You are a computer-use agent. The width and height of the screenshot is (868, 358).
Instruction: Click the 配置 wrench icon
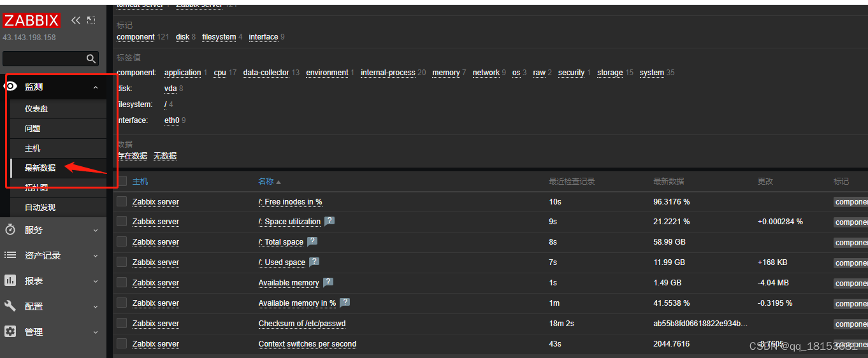[x=10, y=306]
